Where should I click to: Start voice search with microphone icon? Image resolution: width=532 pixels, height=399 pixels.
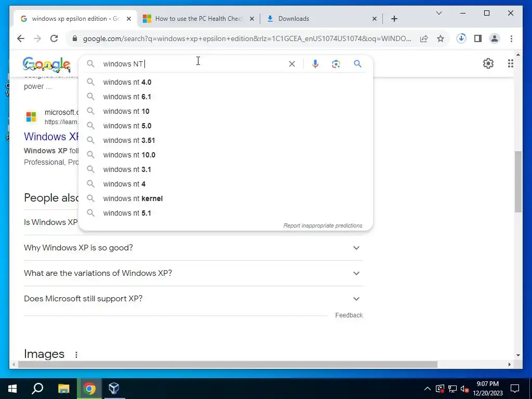click(315, 64)
